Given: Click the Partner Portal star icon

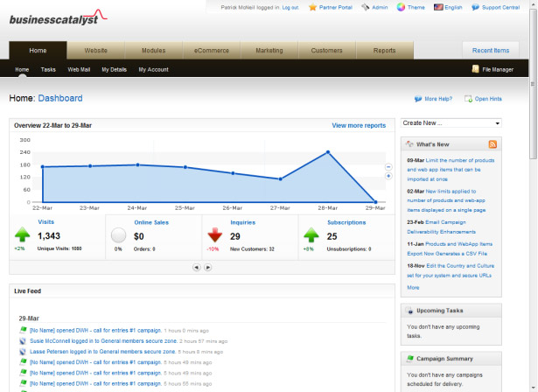Looking at the screenshot, I should 312,7.
